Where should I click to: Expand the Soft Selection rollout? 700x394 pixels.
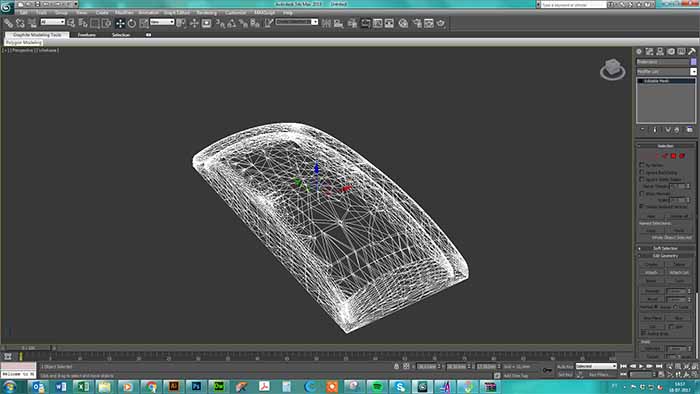tap(665, 248)
